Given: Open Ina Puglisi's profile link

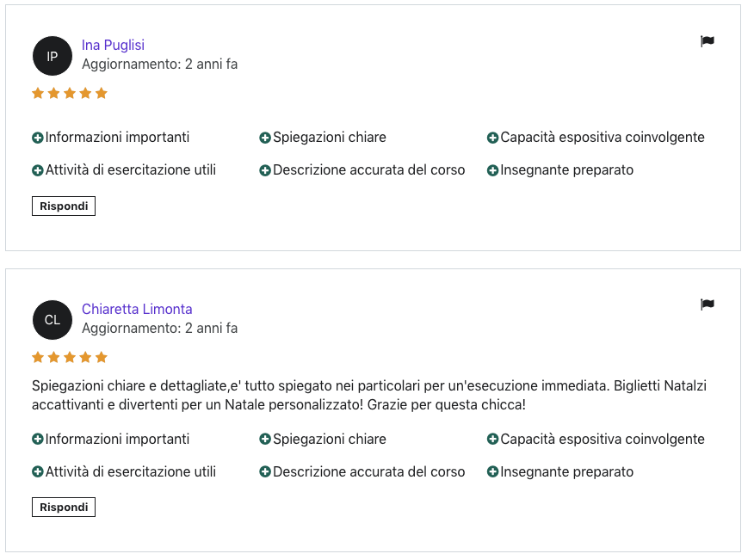Looking at the screenshot, I should [113, 45].
